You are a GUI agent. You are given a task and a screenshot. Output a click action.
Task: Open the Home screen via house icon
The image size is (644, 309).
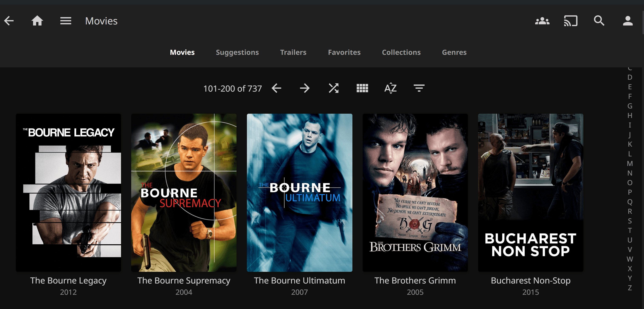pos(37,21)
